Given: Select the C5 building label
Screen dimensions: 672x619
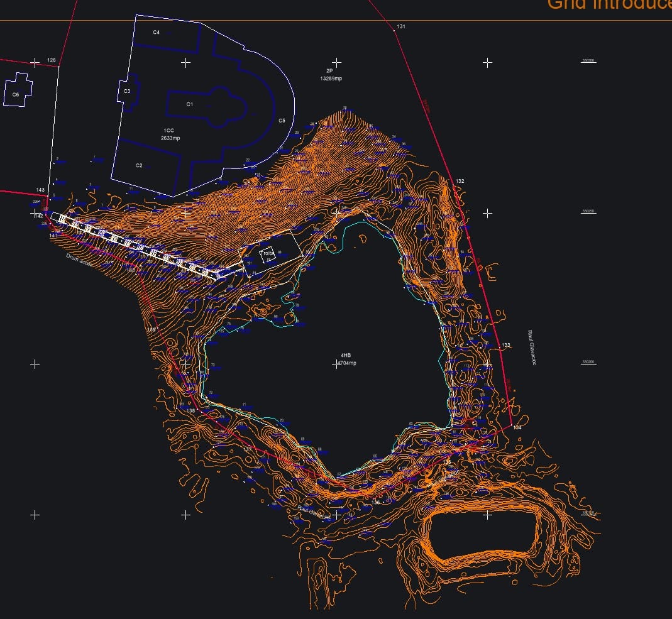Looking at the screenshot, I should 282,121.
